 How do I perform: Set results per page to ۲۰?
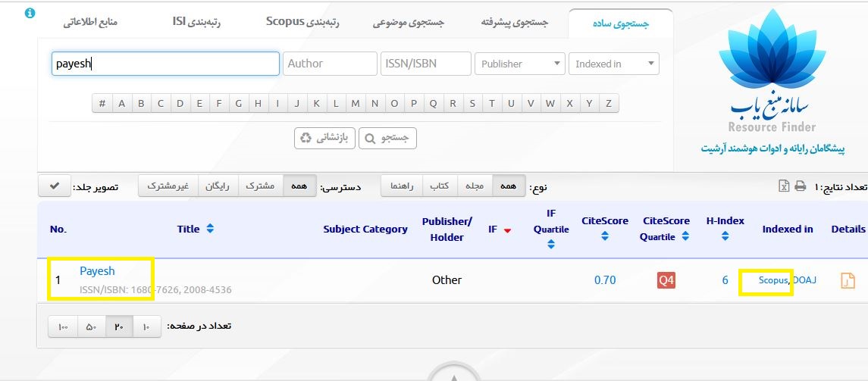[119, 326]
